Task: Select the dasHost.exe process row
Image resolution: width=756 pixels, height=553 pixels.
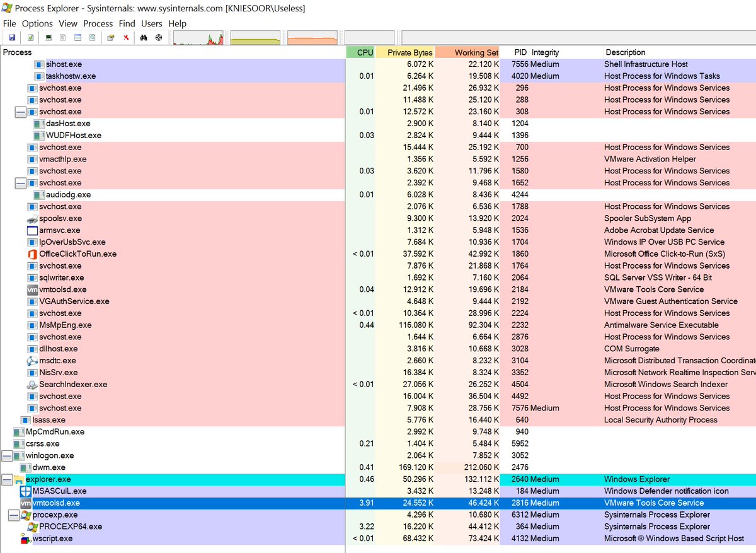Action: click(x=378, y=124)
